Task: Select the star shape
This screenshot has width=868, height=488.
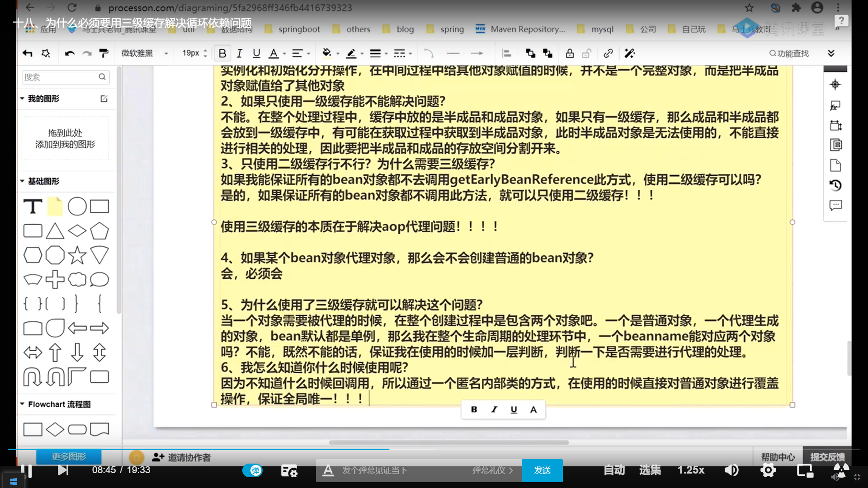Action: tap(77, 255)
